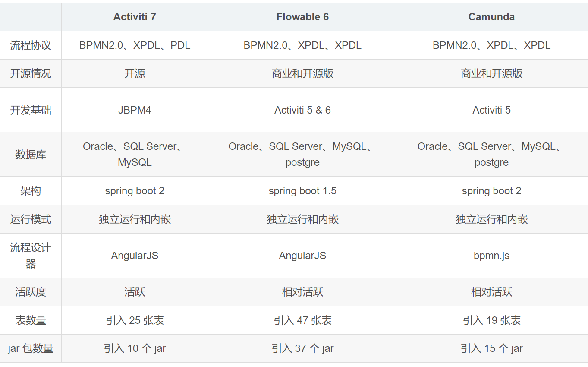Click the "运行模式" row label
Screen dimensions: 588x367
pyautogui.click(x=31, y=219)
